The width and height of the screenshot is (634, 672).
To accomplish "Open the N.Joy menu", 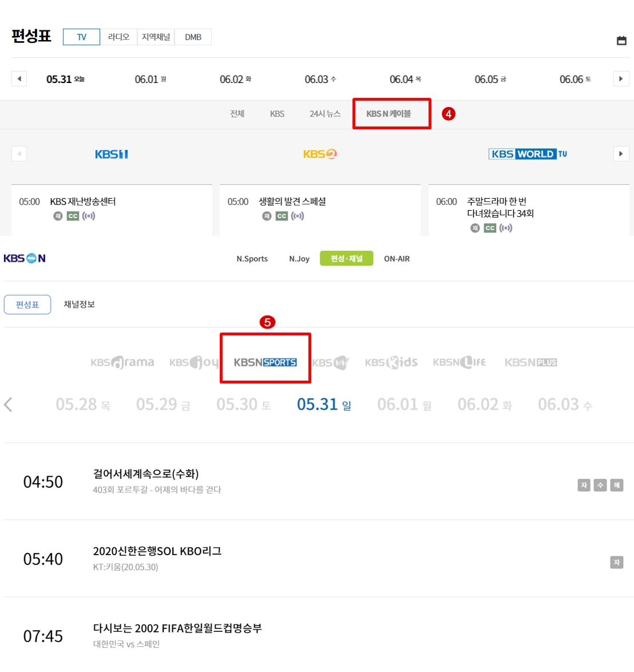I will tap(299, 259).
